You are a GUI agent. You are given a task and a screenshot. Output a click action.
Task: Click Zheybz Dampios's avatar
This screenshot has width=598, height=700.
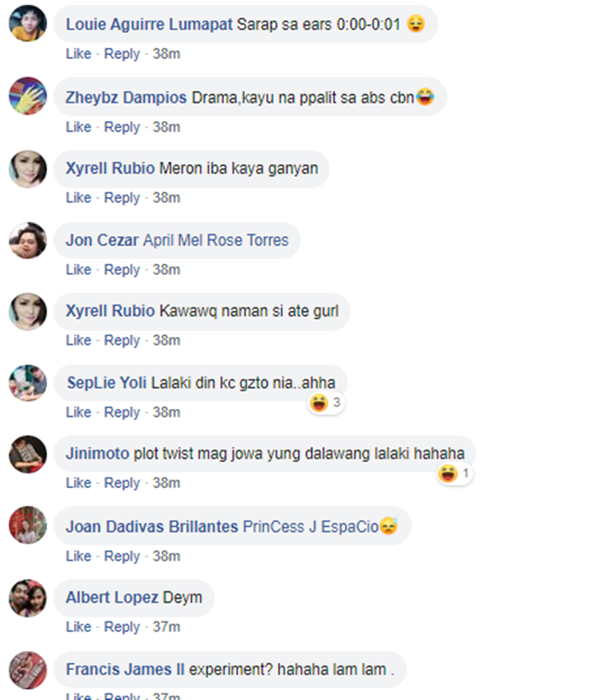click(x=28, y=96)
